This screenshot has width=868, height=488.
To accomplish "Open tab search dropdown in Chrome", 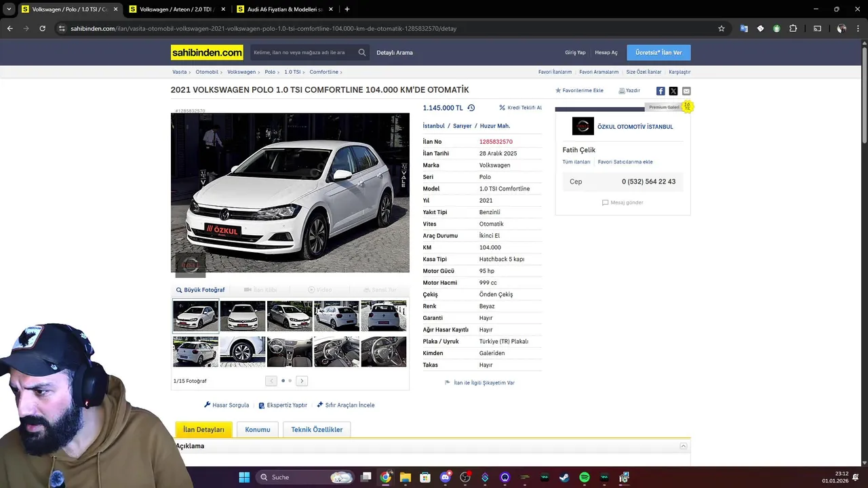I will tap(9, 9).
